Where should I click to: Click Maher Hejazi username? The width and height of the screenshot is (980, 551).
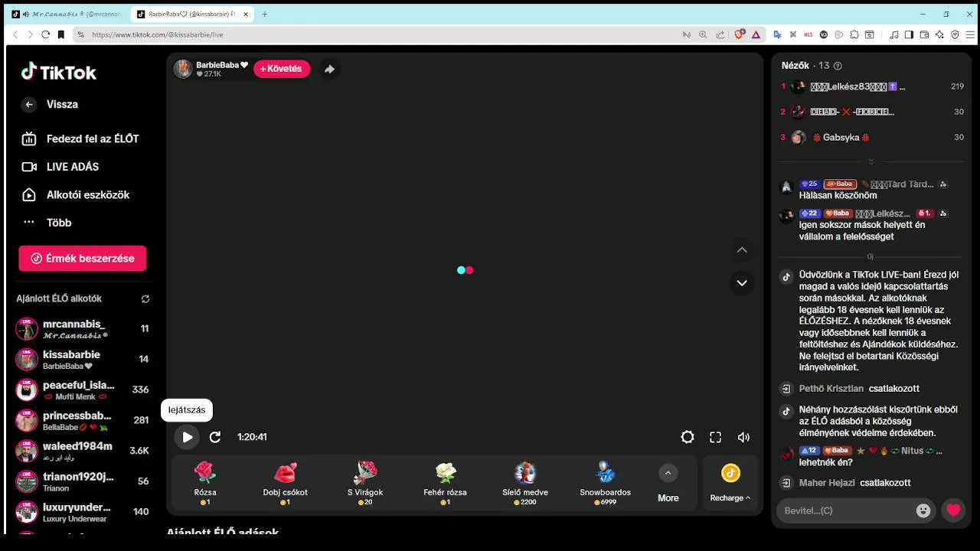pos(827,483)
